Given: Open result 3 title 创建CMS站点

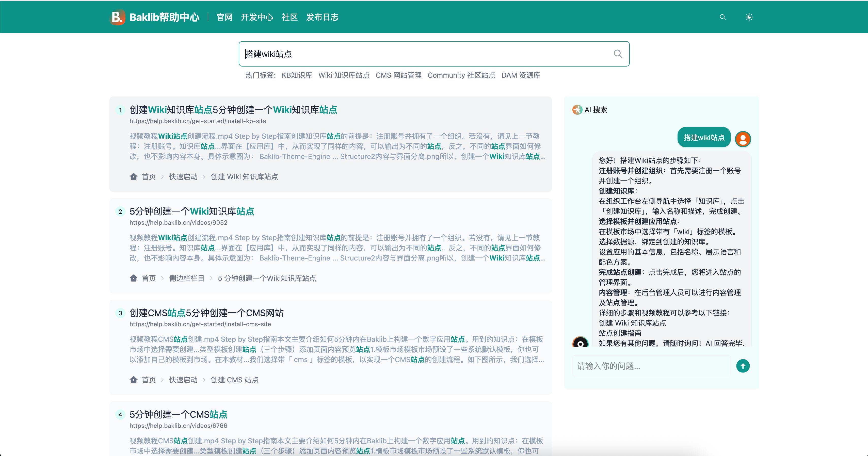Looking at the screenshot, I should coord(206,313).
